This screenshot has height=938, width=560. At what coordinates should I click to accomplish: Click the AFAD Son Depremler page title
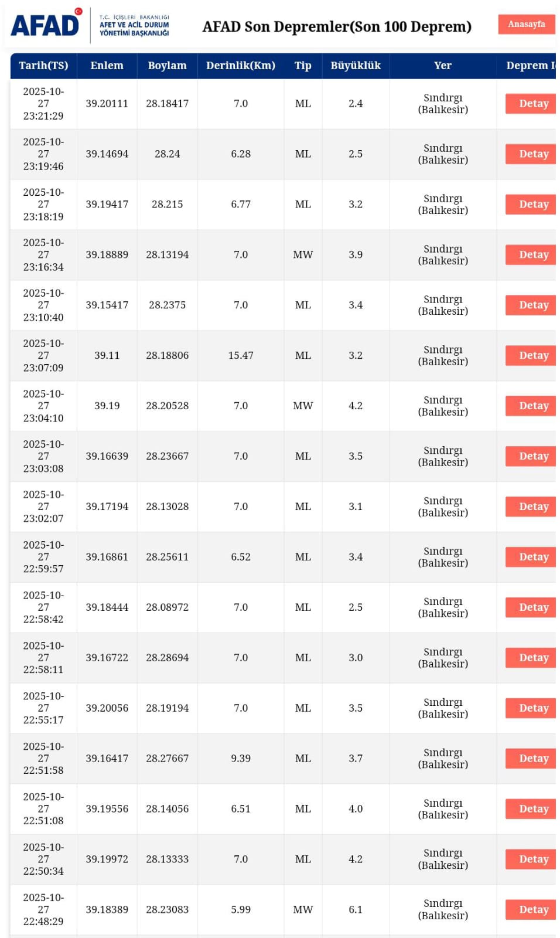click(x=337, y=27)
